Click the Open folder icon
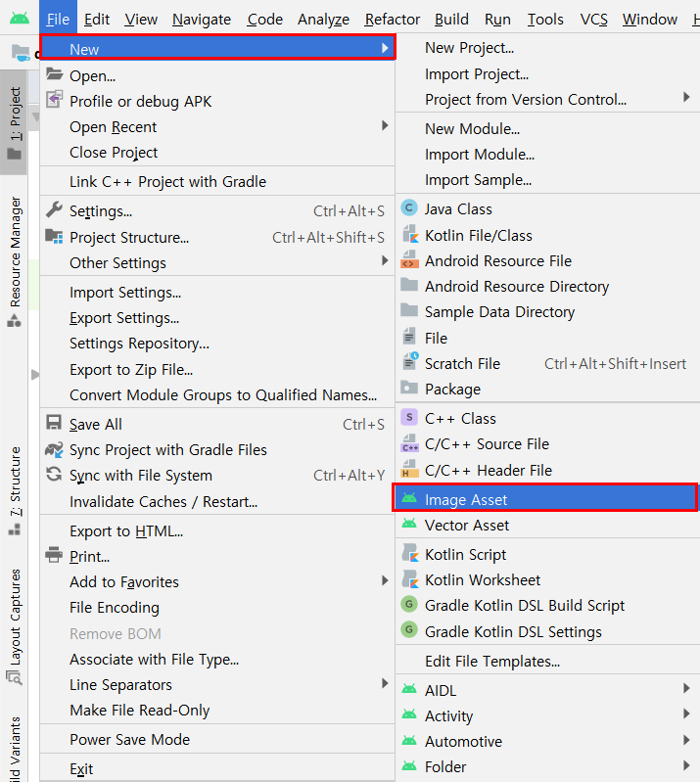Image resolution: width=700 pixels, height=782 pixels. point(55,74)
